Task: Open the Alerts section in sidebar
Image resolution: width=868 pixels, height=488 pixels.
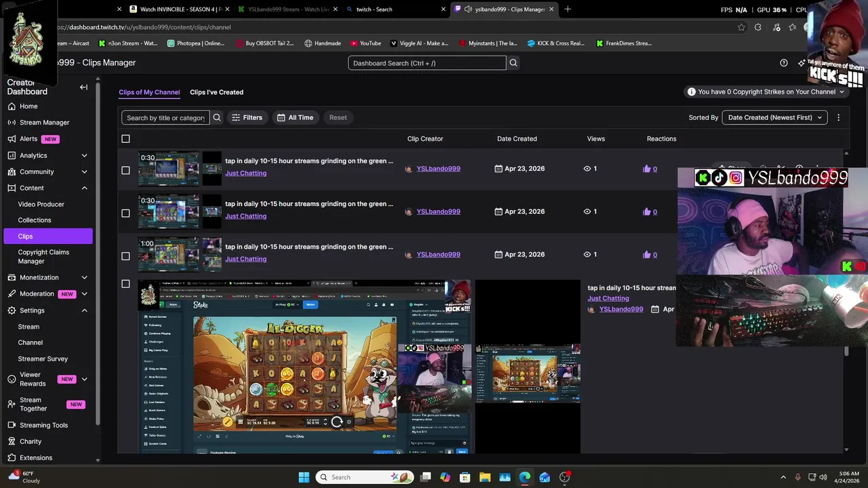Action: (28, 139)
